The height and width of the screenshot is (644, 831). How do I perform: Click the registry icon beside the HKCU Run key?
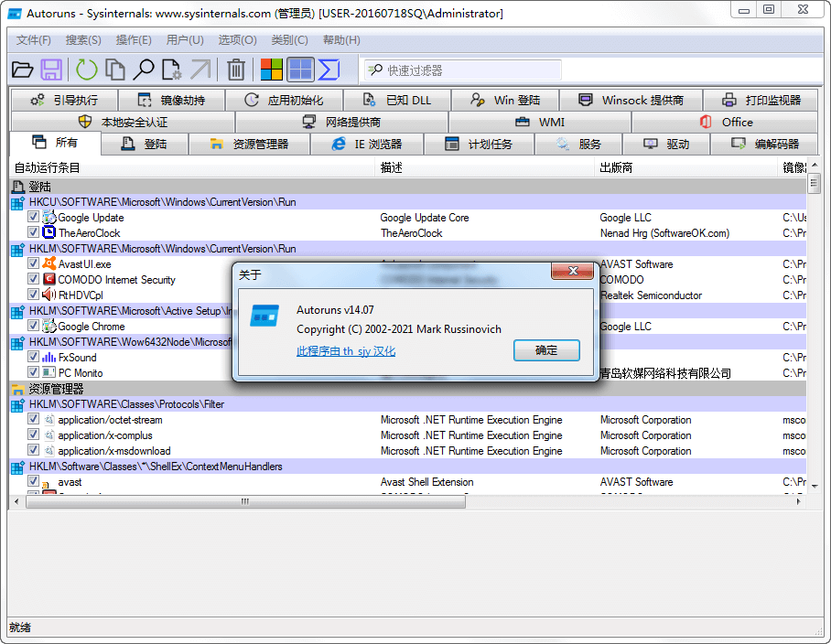tap(17, 202)
